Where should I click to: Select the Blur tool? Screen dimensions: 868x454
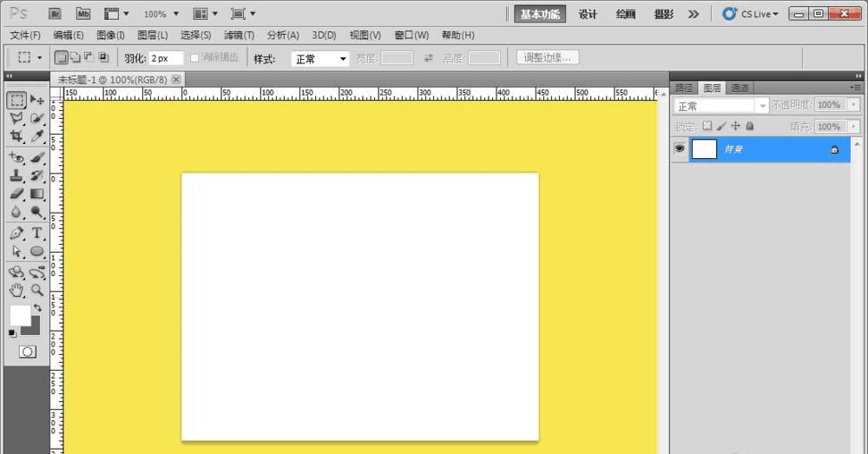click(x=16, y=212)
